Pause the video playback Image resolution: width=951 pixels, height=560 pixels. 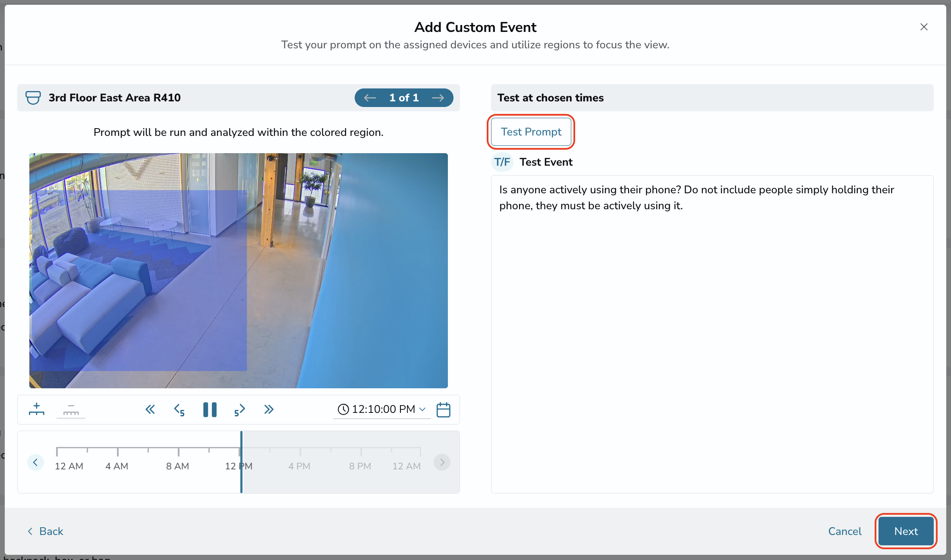[210, 409]
